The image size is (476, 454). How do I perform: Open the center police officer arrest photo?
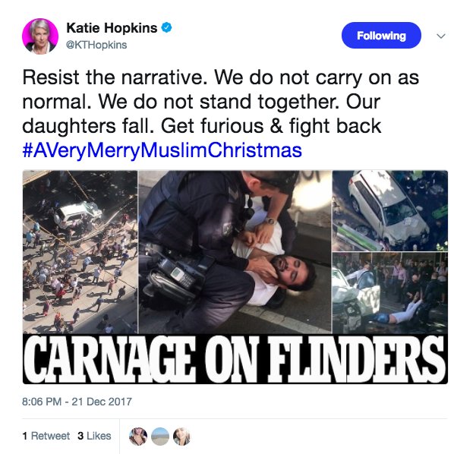[x=235, y=252]
